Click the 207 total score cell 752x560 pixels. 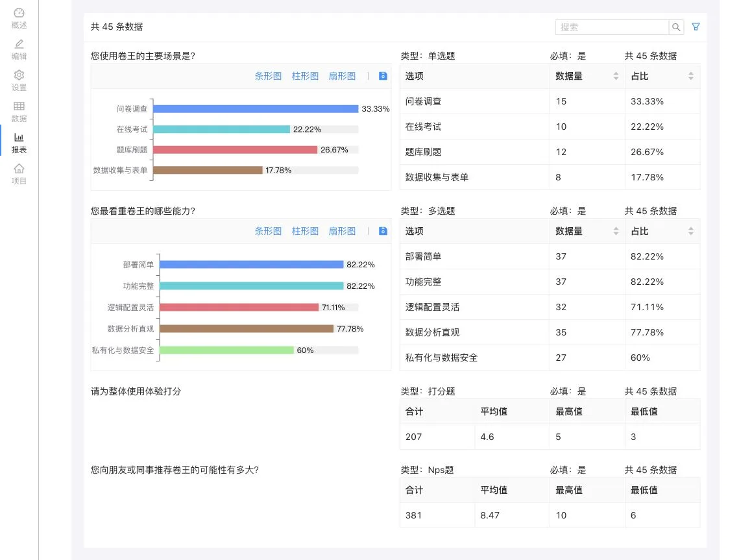click(437, 437)
